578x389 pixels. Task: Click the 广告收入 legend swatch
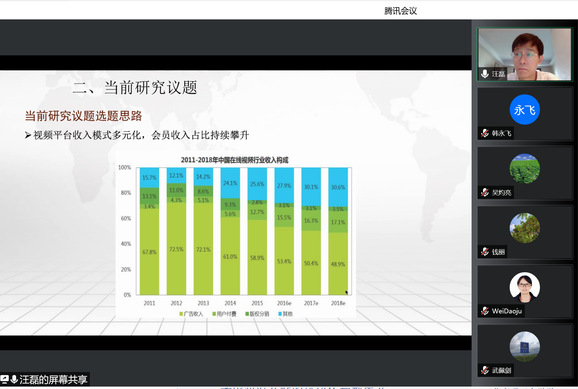click(181, 314)
